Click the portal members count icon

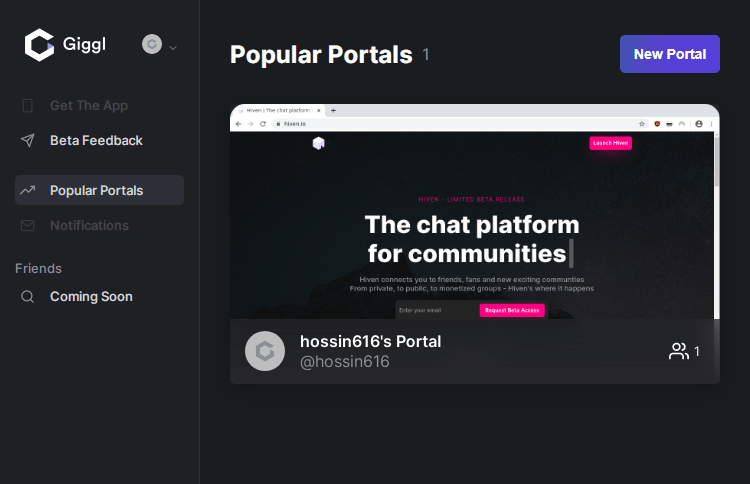coord(679,351)
